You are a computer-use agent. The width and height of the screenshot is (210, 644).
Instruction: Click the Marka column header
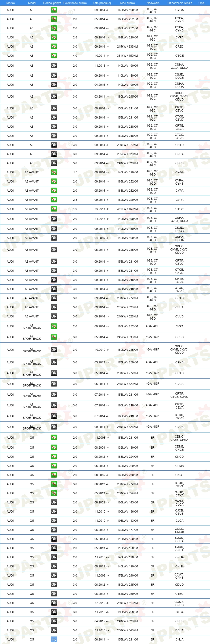point(10,3)
